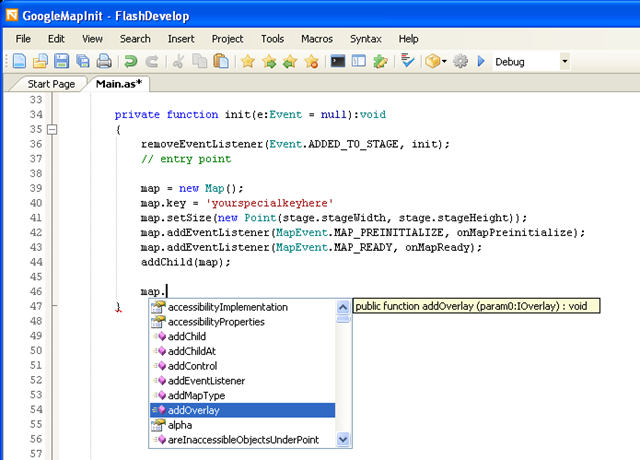This screenshot has height=460, width=640.
Task: Toggle bookmark with plain star icon
Action: click(248, 61)
